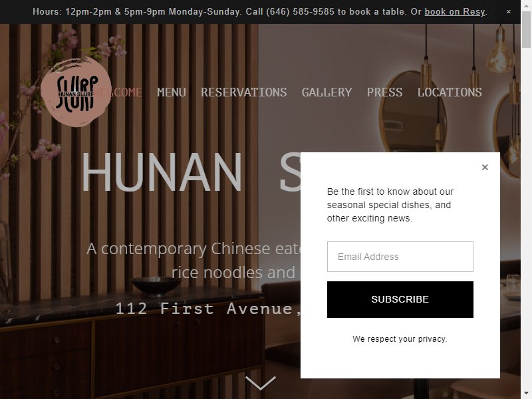Click the scrollbar down arrow

click(x=526, y=394)
